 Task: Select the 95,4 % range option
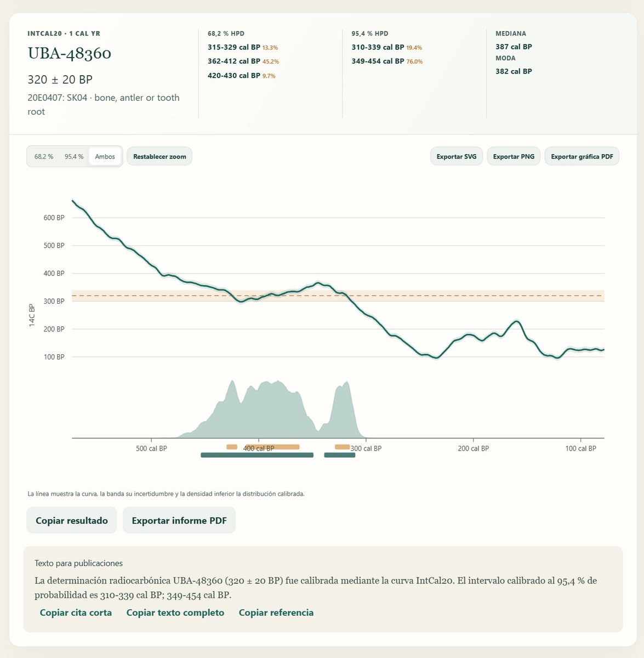click(x=74, y=156)
